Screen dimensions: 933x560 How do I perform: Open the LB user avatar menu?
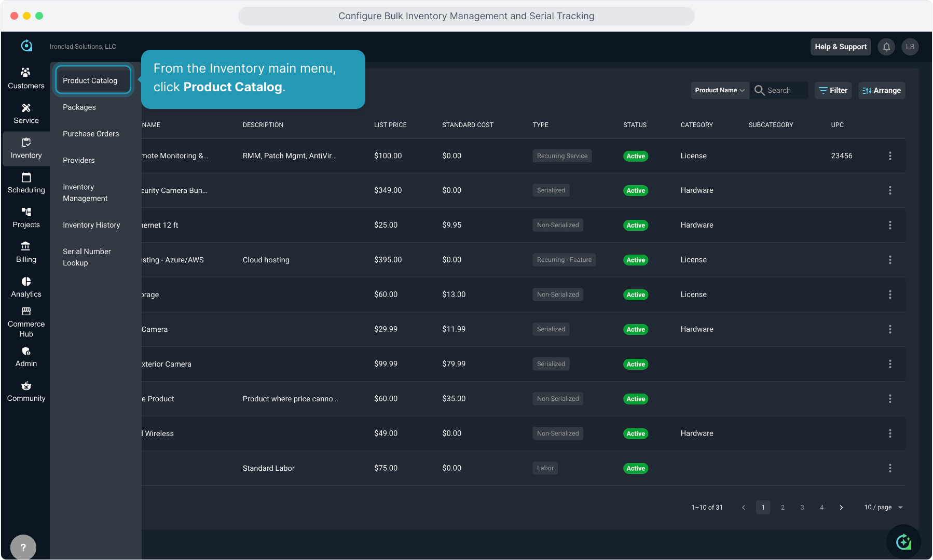click(x=910, y=47)
